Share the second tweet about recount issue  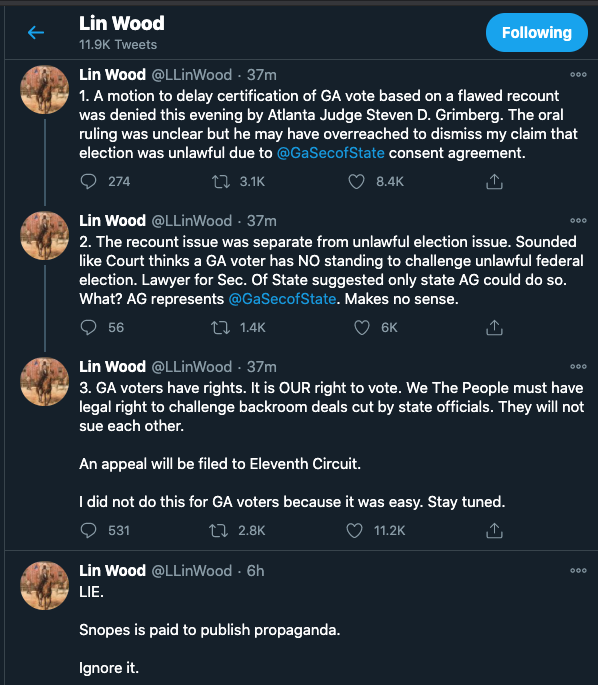tap(494, 327)
